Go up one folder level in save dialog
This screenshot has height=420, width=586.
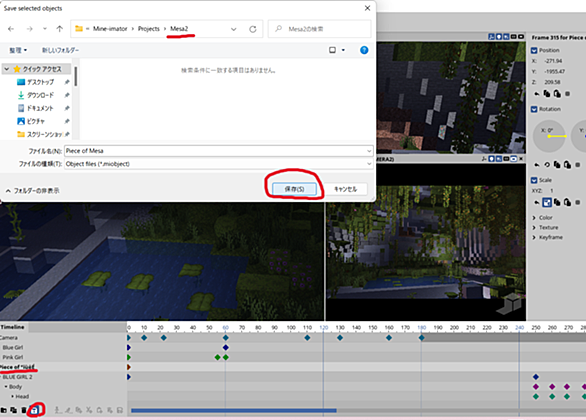(59, 29)
